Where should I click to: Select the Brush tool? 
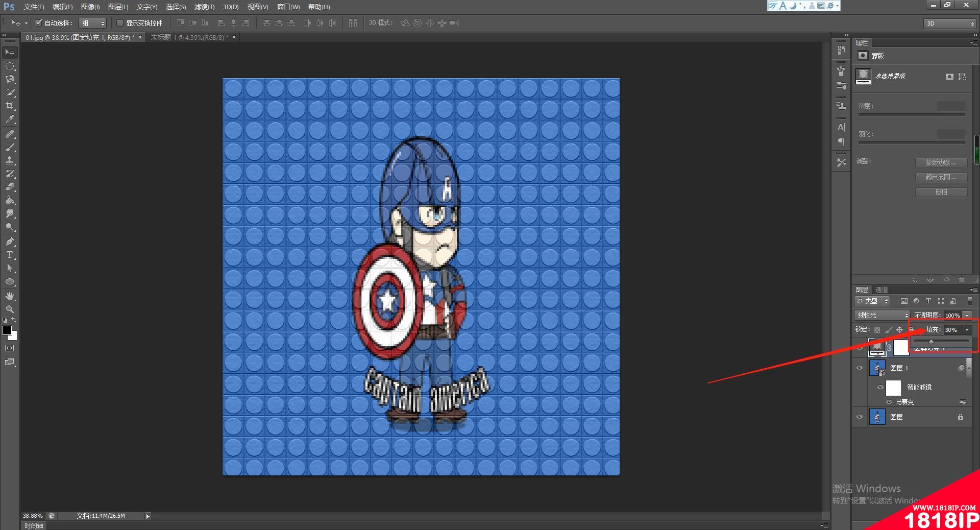[10, 147]
